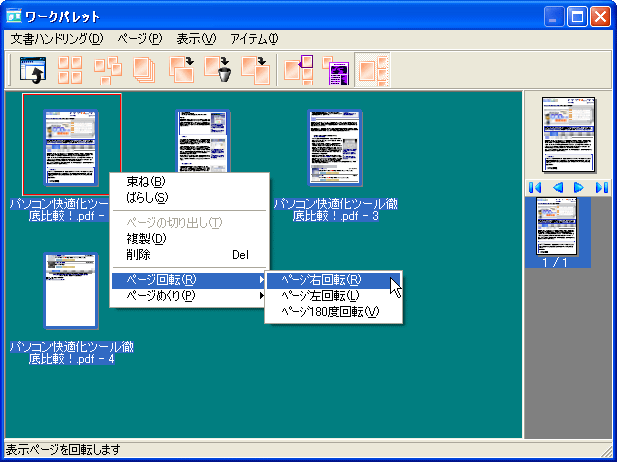Select ページ180度回転 in the submenu

330,312
